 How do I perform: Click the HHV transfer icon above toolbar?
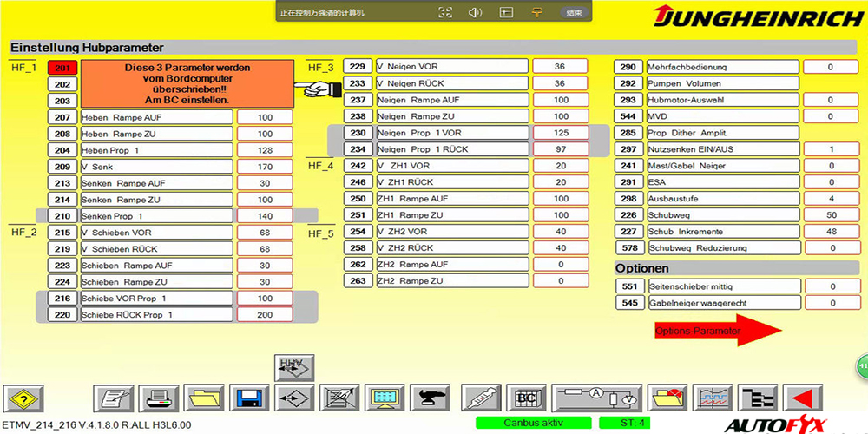294,368
